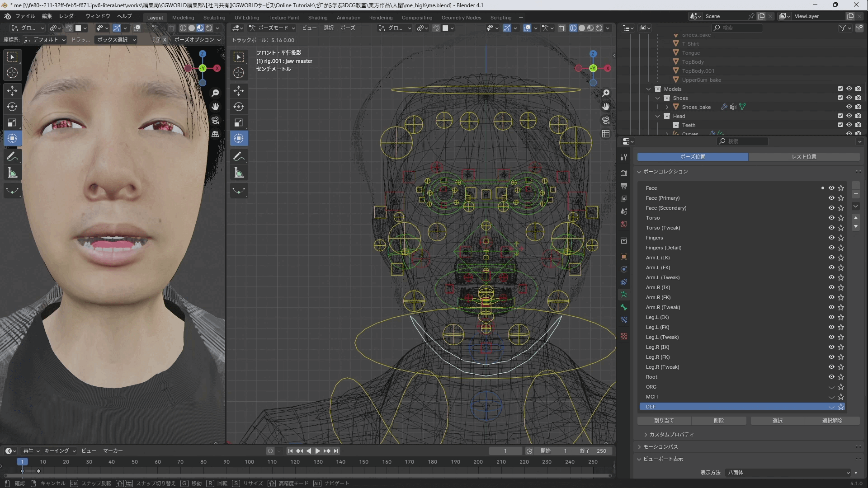This screenshot has width=868, height=488.
Task: Select the Transform tool in right viewport toolbar
Action: [x=239, y=138]
